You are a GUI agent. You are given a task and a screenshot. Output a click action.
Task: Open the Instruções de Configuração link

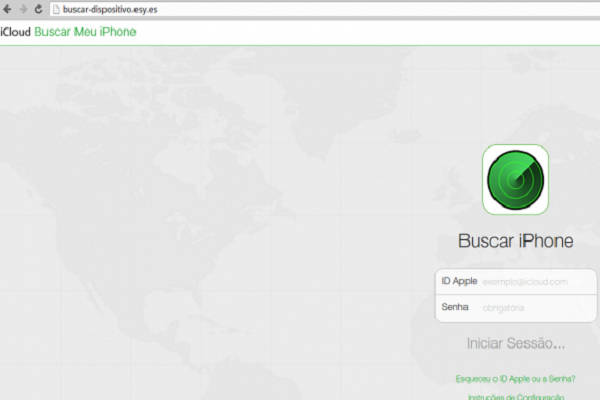click(516, 397)
